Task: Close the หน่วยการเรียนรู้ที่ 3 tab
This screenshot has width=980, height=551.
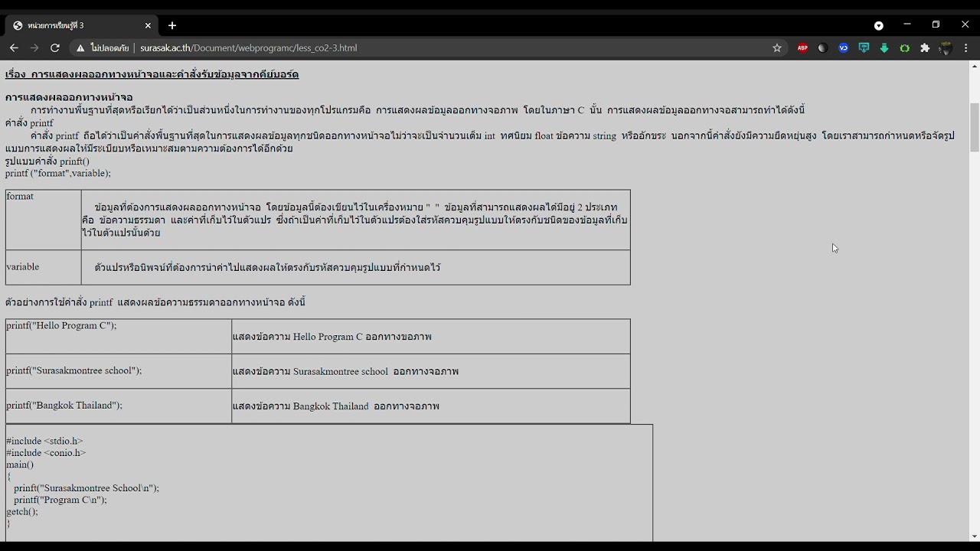Action: [148, 25]
